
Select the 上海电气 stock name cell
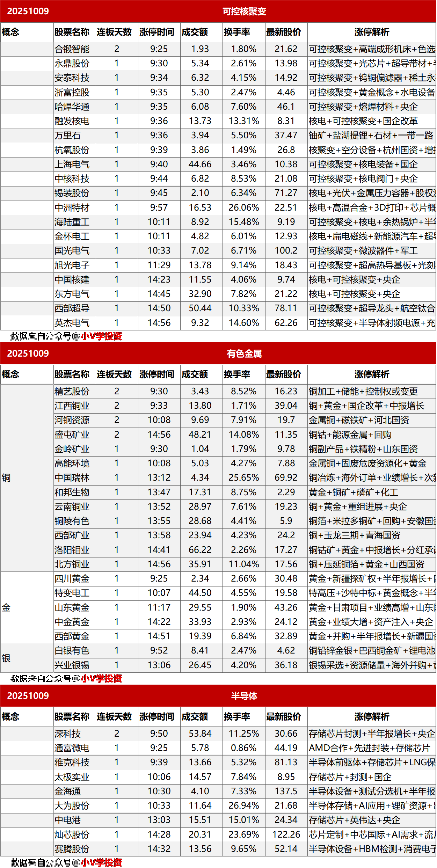[x=72, y=164]
